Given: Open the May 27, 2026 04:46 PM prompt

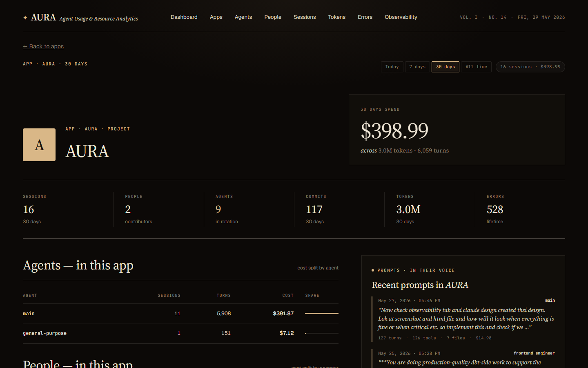Looking at the screenshot, I should pos(463,319).
